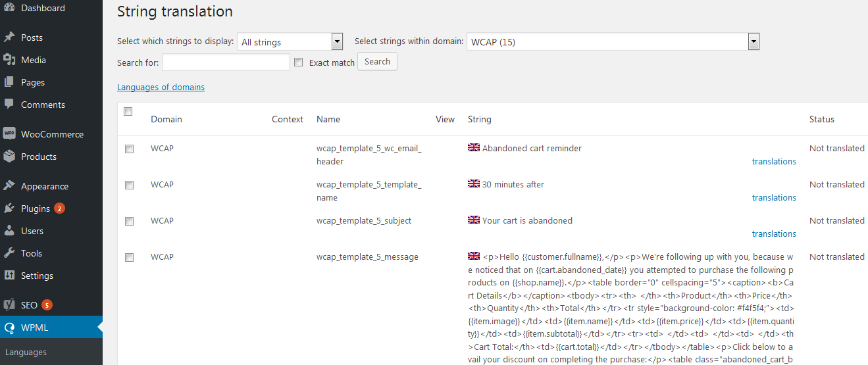Viewport: 868px width, 365px height.
Task: Click the Posts pushpin icon
Action: click(x=9, y=37)
